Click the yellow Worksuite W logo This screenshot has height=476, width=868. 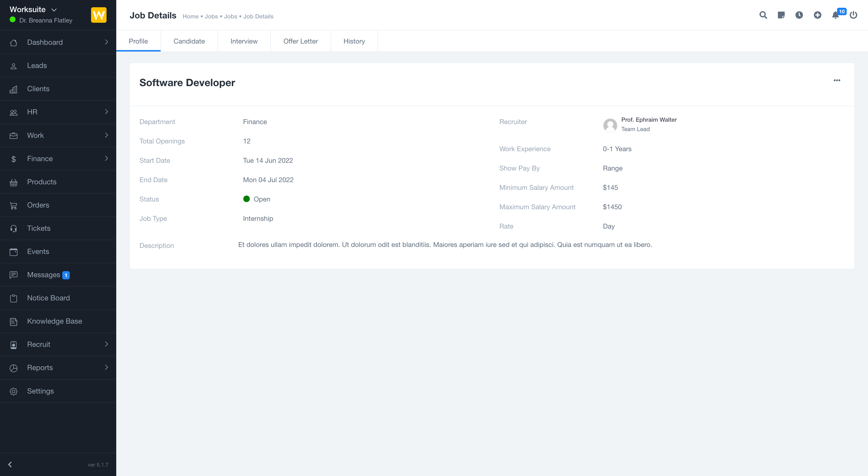click(99, 15)
